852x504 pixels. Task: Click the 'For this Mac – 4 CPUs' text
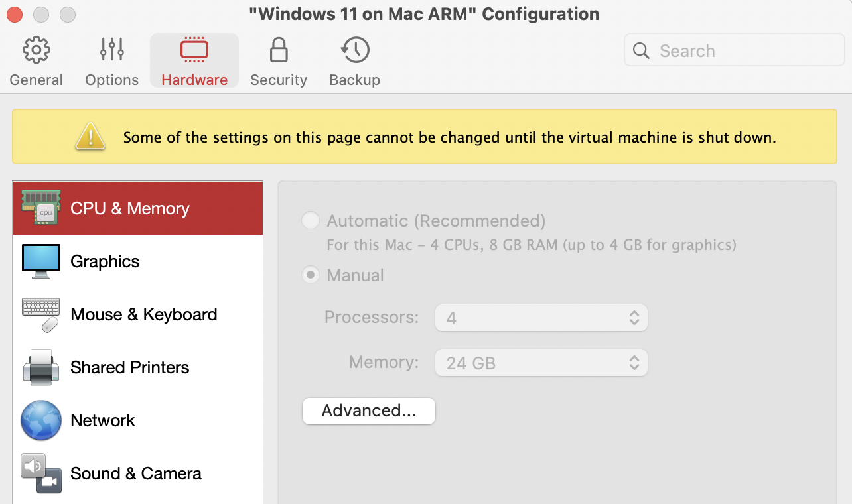[532, 245]
